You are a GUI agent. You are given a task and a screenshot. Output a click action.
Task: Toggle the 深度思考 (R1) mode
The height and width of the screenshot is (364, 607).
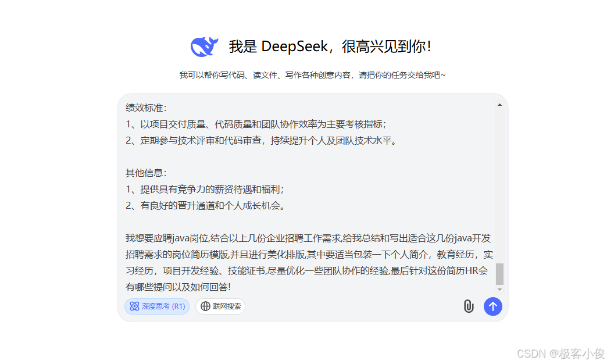coord(157,306)
